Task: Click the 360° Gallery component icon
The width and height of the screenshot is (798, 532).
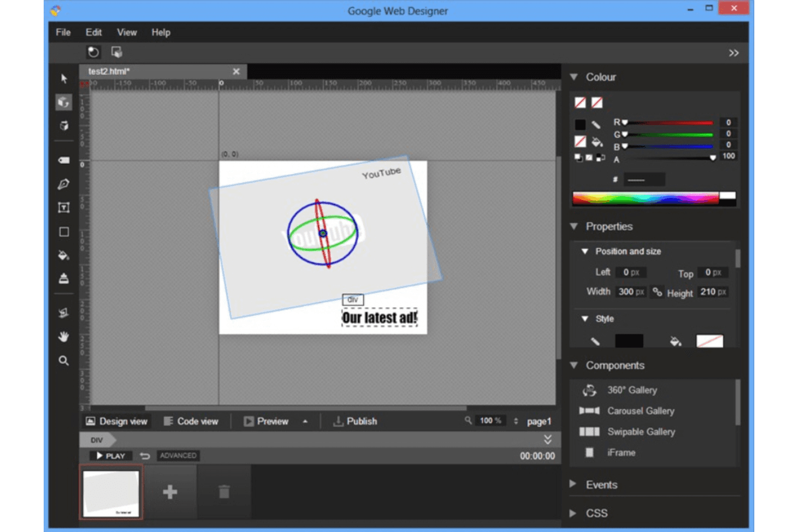Action: pos(589,390)
